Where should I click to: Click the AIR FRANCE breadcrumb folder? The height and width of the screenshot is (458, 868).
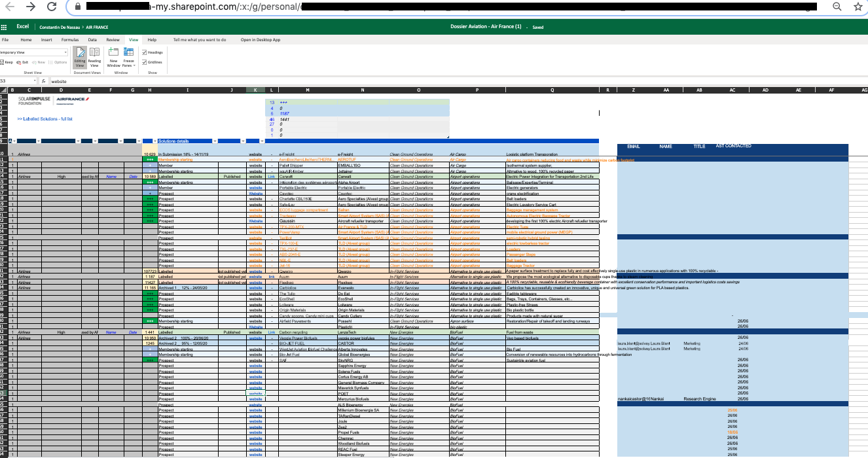point(97,27)
